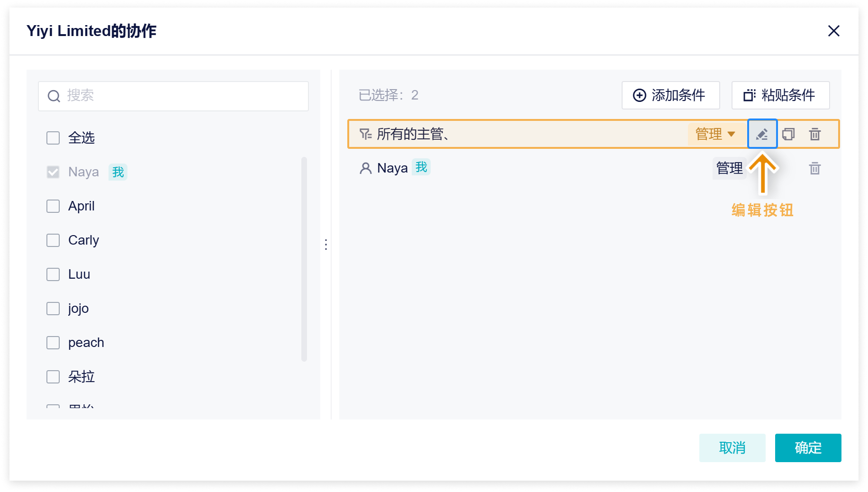Remove Naya using the trash icon
This screenshot has height=492, width=868.
pyautogui.click(x=815, y=168)
